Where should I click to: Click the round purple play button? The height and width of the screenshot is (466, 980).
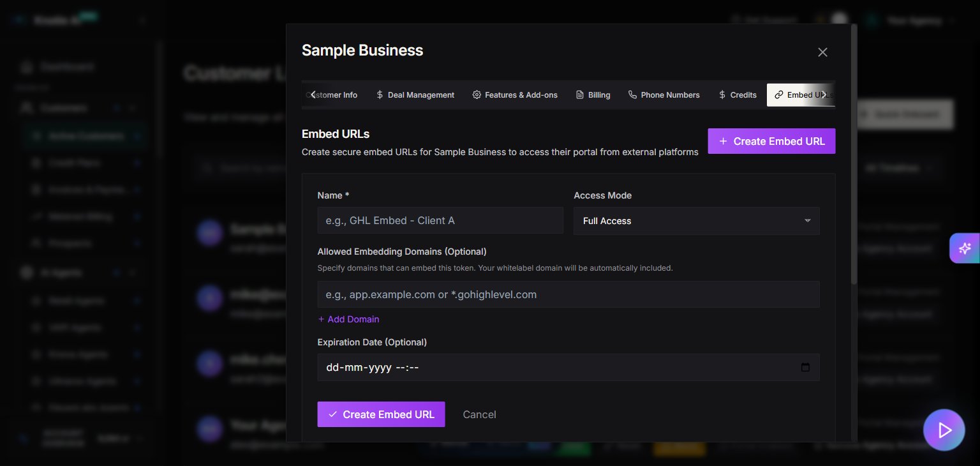click(x=944, y=430)
